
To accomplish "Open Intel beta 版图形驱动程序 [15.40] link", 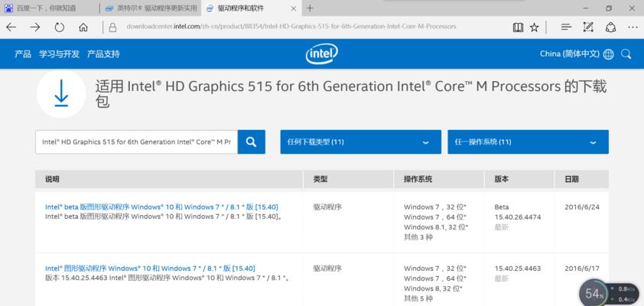I will click(161, 207).
